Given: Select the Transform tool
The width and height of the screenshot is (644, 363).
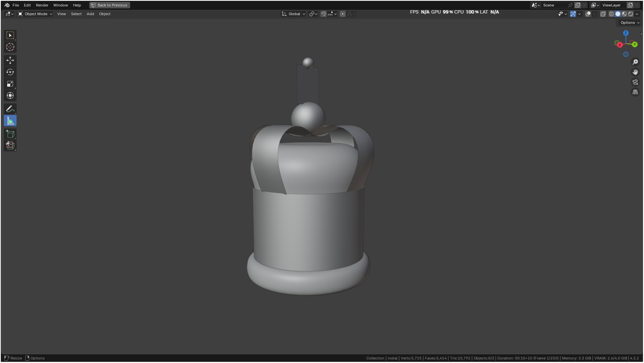Looking at the screenshot, I should point(10,95).
